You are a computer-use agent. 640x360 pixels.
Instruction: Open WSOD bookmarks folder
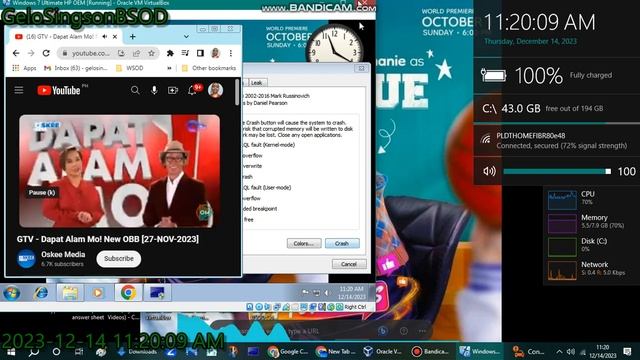click(130, 68)
